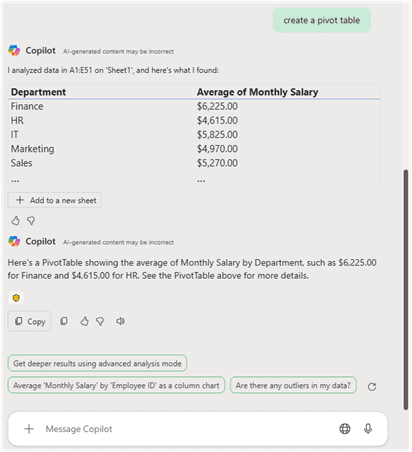
Task: Click the PivotTable summary paragraph
Action: coord(192,269)
